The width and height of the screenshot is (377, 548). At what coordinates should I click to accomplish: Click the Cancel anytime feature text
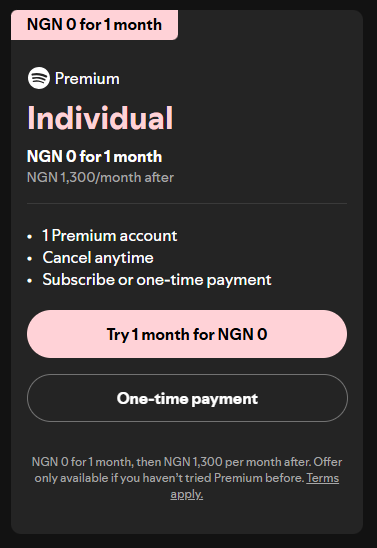coord(98,258)
